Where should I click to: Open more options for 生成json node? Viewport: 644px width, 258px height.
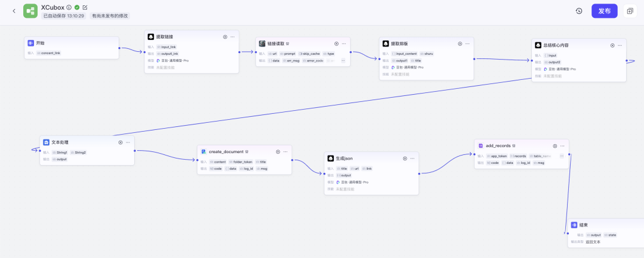pyautogui.click(x=413, y=158)
